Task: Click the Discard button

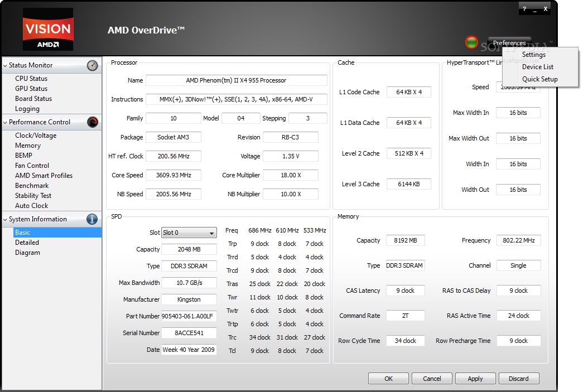Action: (x=519, y=379)
